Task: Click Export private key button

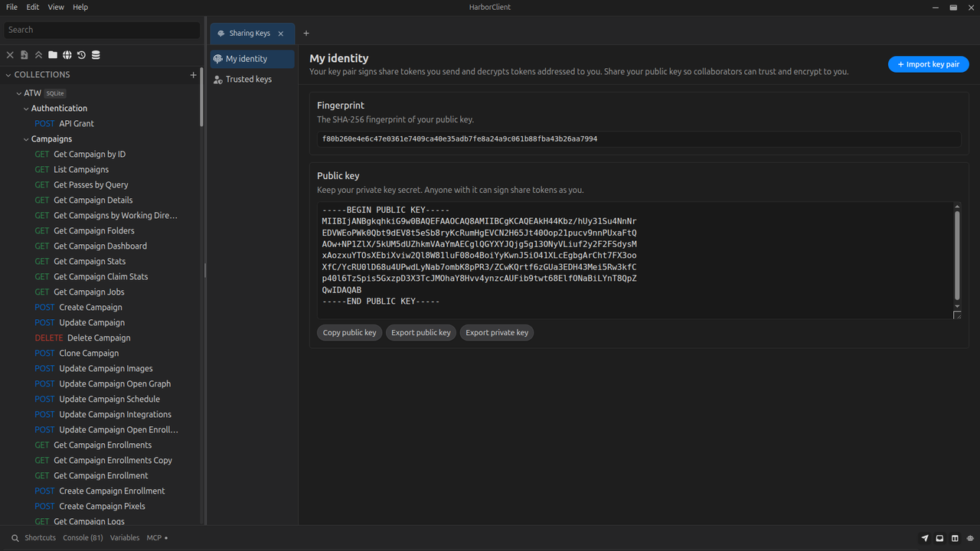Action: [497, 333]
